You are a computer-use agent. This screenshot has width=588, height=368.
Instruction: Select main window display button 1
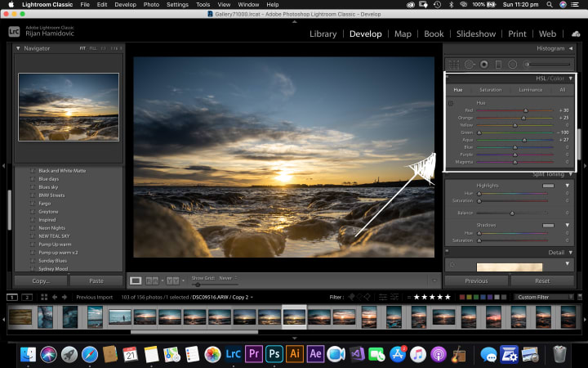point(12,297)
